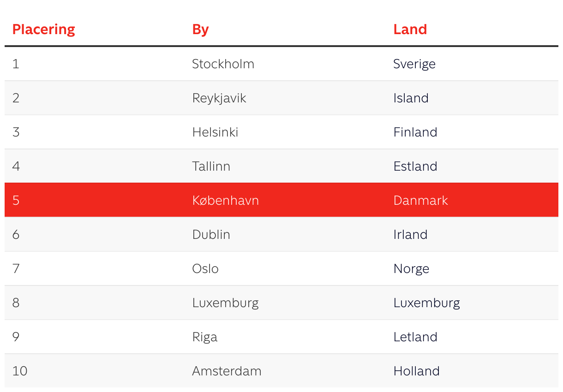Screen dimensions: 563x392
Task: Click the Island country cell
Action: tap(411, 98)
